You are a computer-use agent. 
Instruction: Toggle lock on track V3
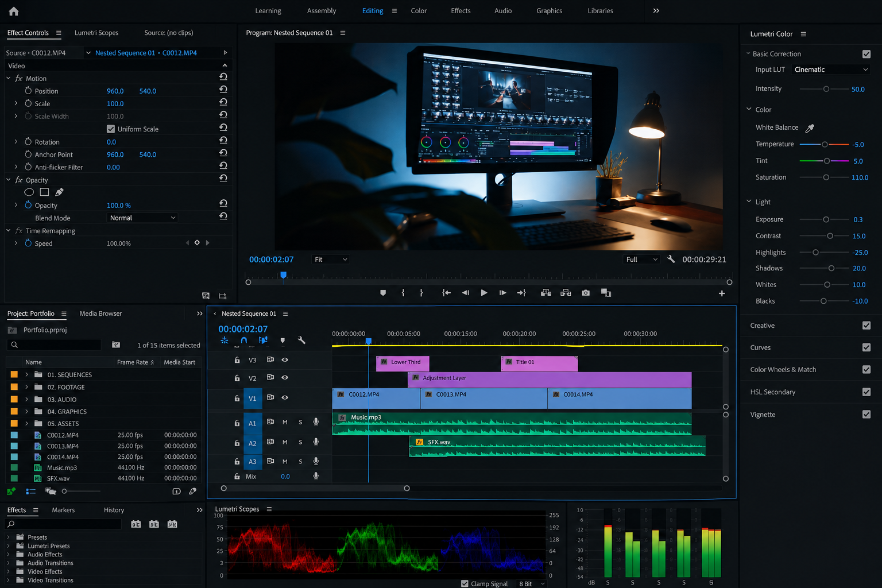coord(237,360)
